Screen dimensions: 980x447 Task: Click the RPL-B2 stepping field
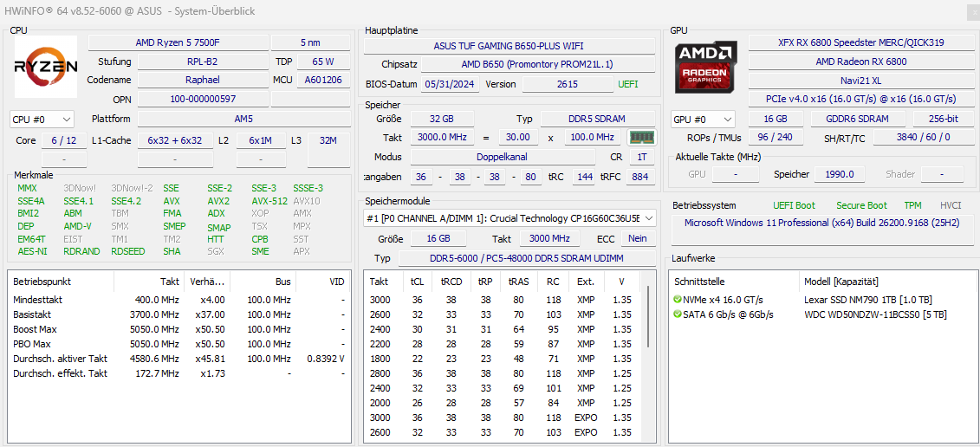(202, 62)
